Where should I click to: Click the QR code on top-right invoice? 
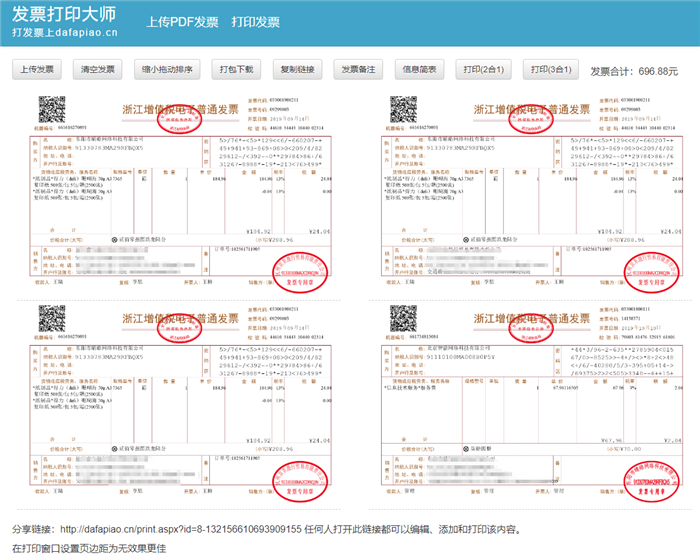point(403,109)
